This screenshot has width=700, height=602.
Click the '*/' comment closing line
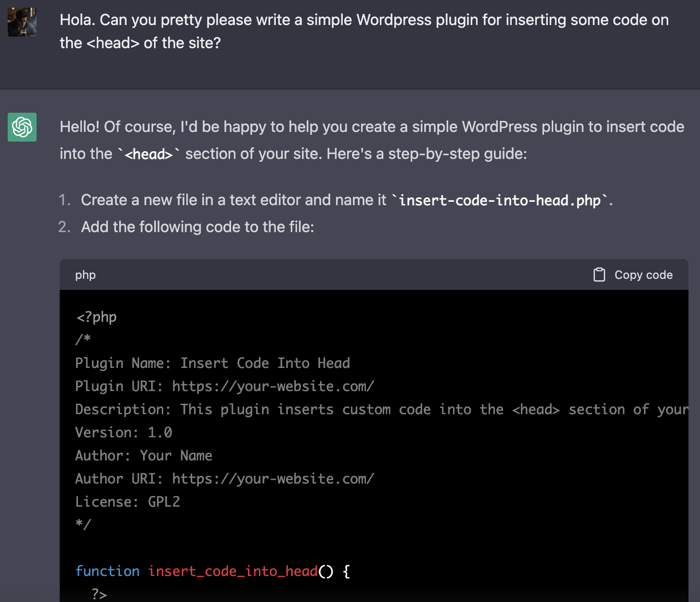pos(83,524)
